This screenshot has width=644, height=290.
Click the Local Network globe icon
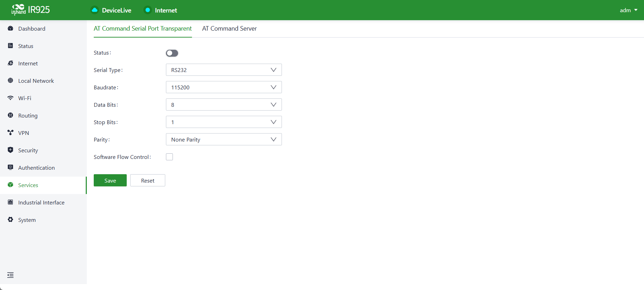(10, 81)
